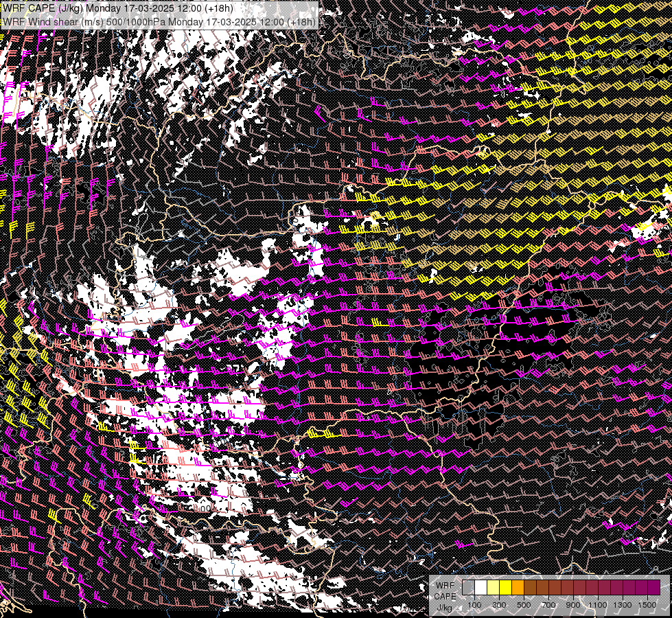Choose the final deep magenta legend swatch

(x=654, y=587)
